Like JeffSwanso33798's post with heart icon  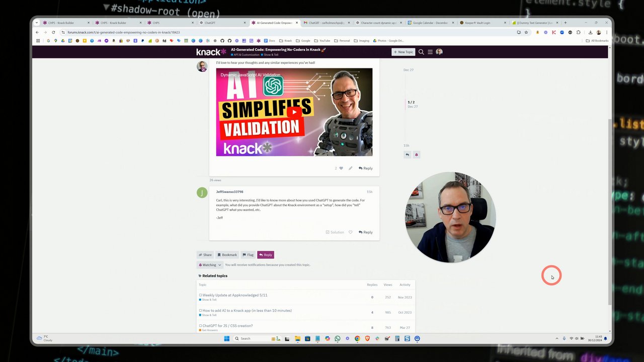351,232
